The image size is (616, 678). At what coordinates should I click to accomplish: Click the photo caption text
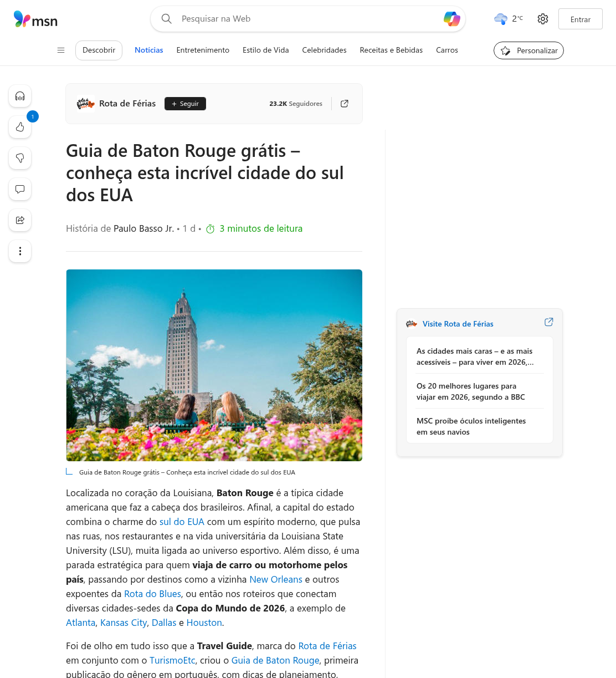187,472
